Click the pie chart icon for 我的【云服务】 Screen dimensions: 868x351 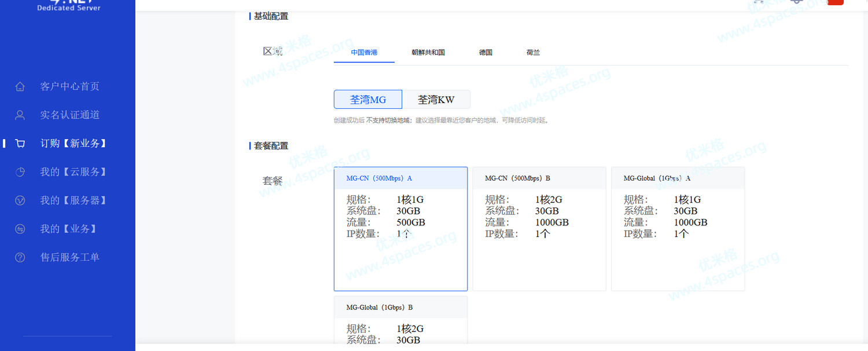pyautogui.click(x=20, y=172)
